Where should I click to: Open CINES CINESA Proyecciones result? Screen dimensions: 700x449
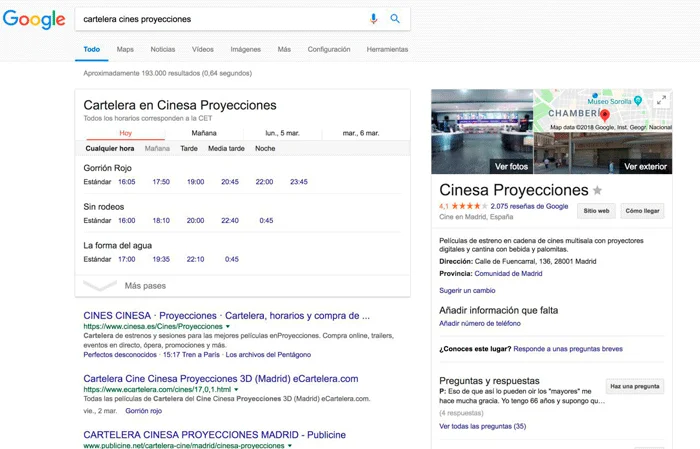click(x=226, y=316)
